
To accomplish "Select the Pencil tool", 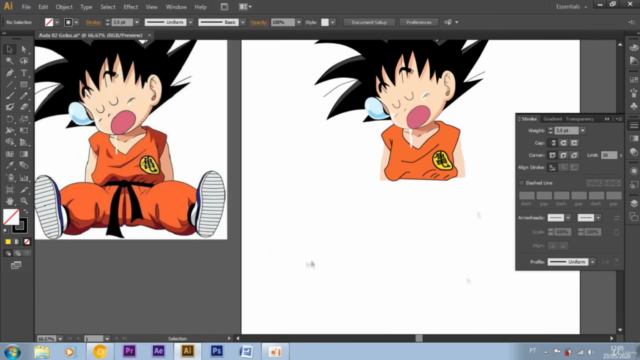I will 24,96.
